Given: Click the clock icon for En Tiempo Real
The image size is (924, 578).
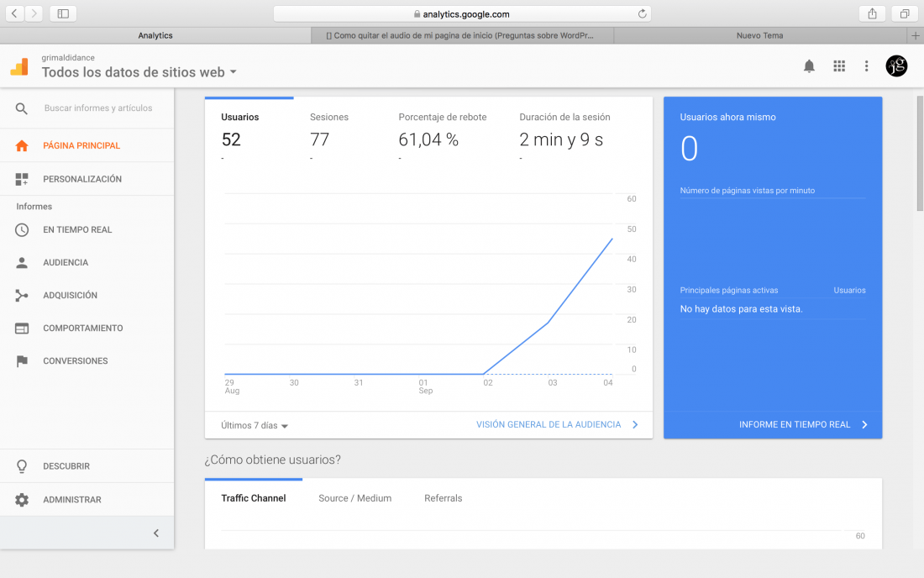Looking at the screenshot, I should [x=22, y=230].
